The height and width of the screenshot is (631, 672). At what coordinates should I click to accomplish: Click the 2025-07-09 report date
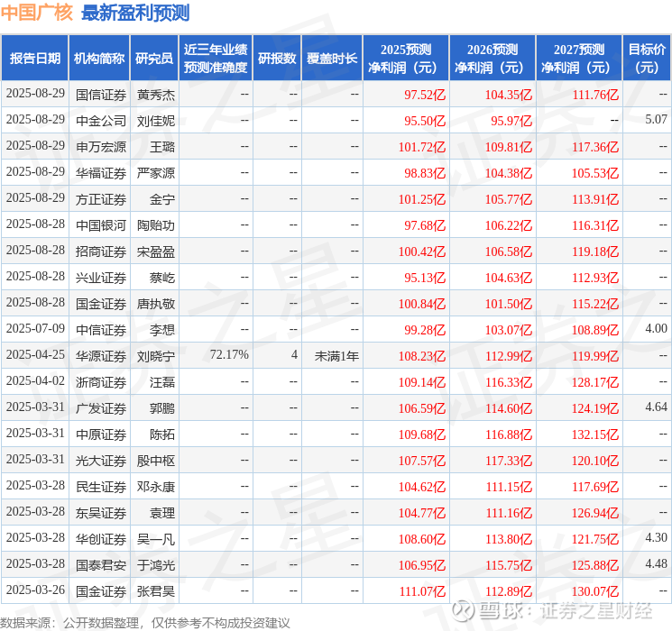click(x=35, y=328)
